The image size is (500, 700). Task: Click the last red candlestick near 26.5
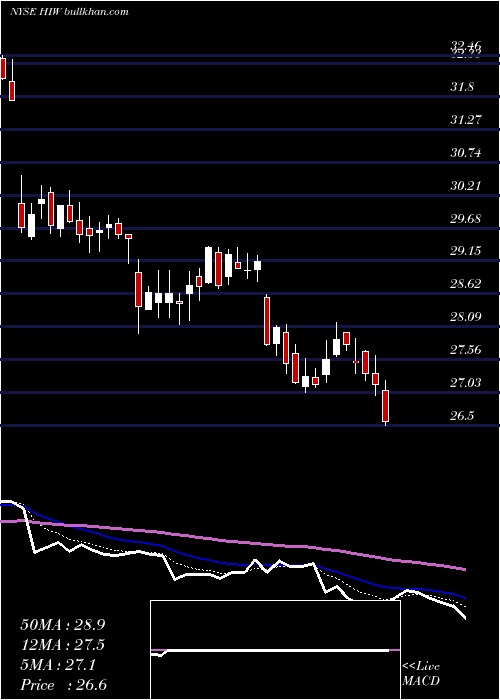point(386,406)
